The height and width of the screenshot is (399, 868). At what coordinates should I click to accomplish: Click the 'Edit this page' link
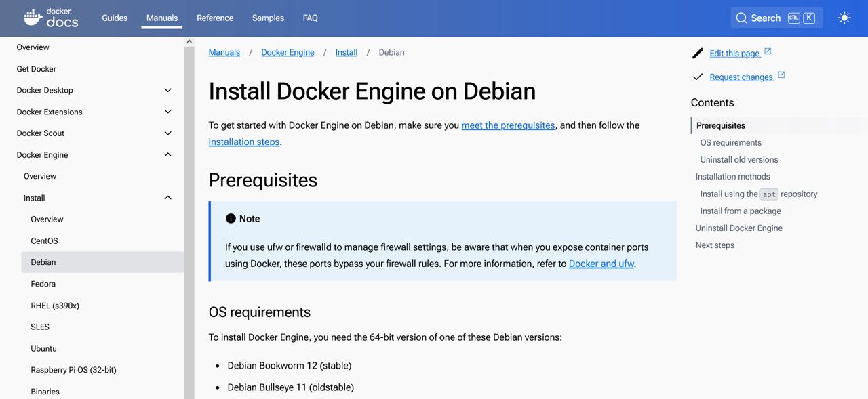(734, 54)
